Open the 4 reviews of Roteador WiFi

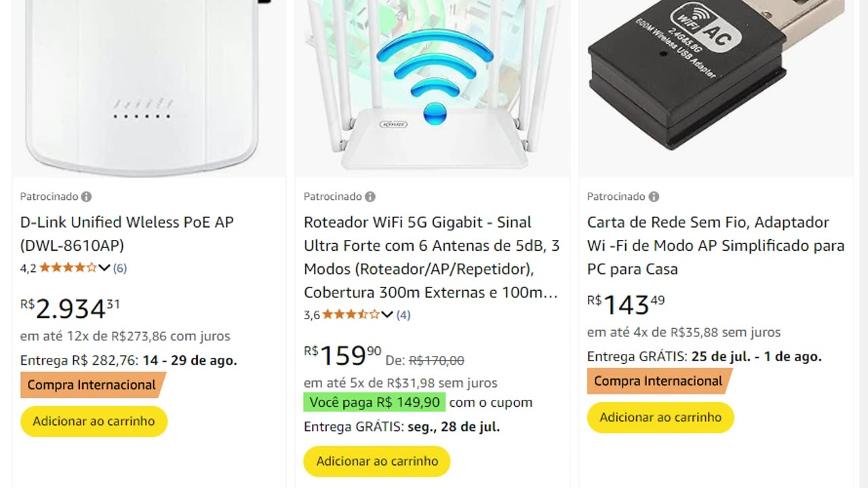click(403, 314)
